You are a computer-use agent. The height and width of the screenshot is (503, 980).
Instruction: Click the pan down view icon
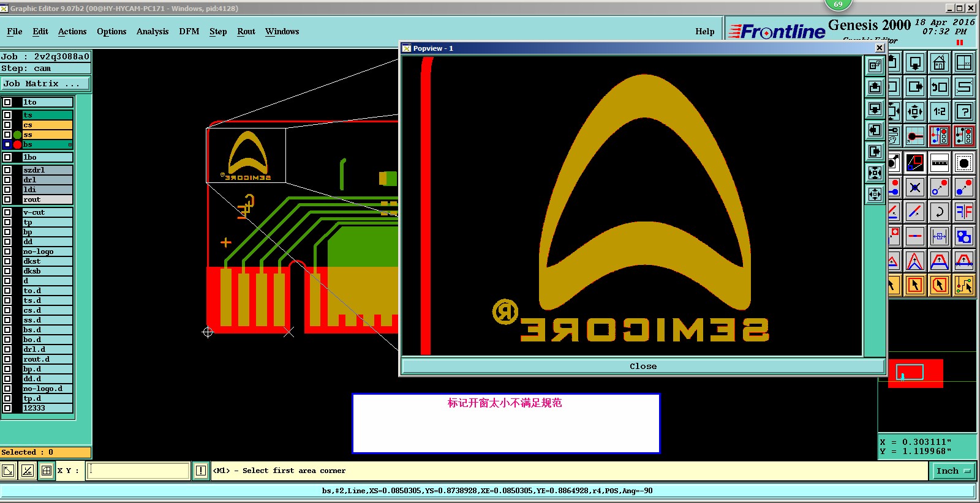click(915, 63)
